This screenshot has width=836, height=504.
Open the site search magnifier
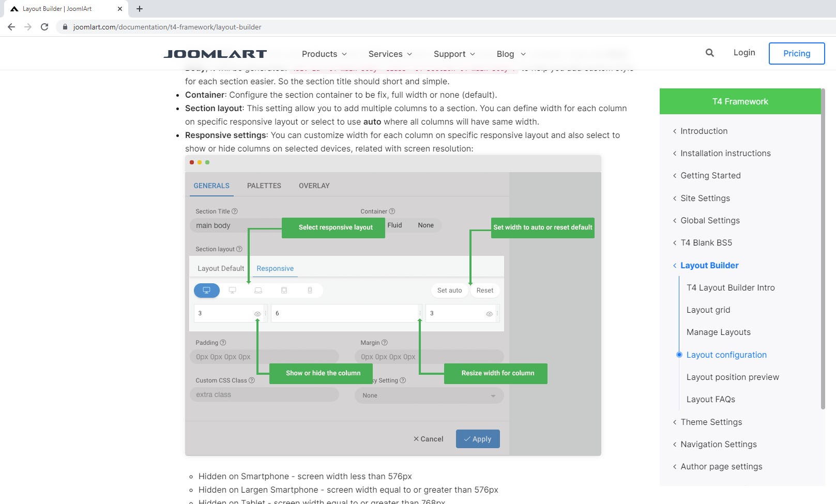coord(710,53)
